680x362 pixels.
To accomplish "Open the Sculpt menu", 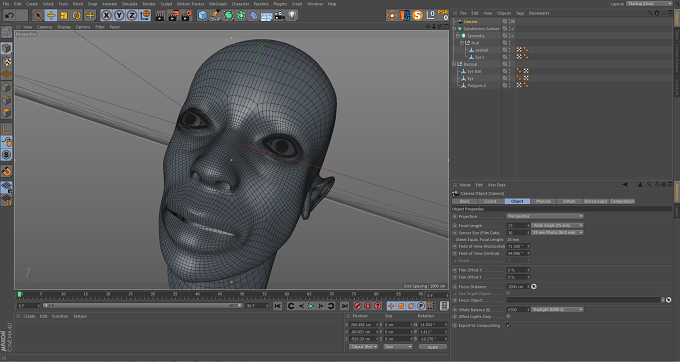I will point(167,4).
